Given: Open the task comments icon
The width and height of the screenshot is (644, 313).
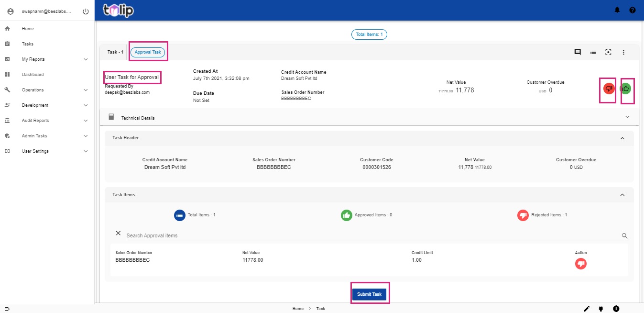Looking at the screenshot, I should pyautogui.click(x=578, y=52).
